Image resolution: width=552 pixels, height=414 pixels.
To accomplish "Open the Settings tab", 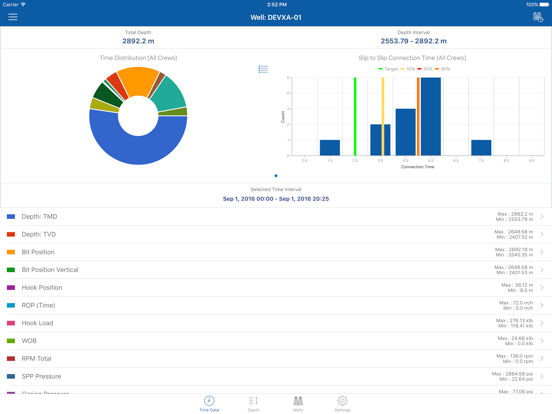I will pos(342,403).
